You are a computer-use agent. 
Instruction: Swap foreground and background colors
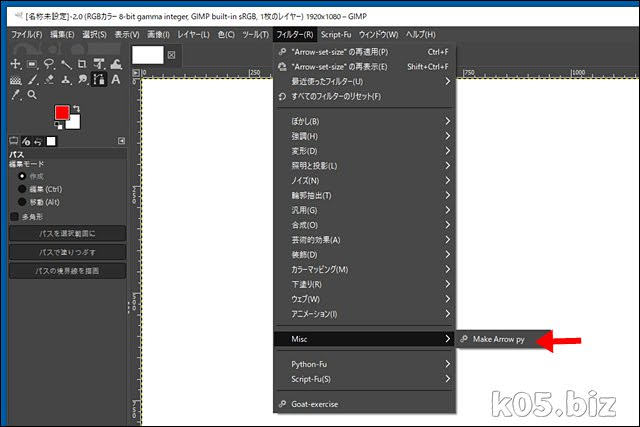pyautogui.click(x=76, y=108)
